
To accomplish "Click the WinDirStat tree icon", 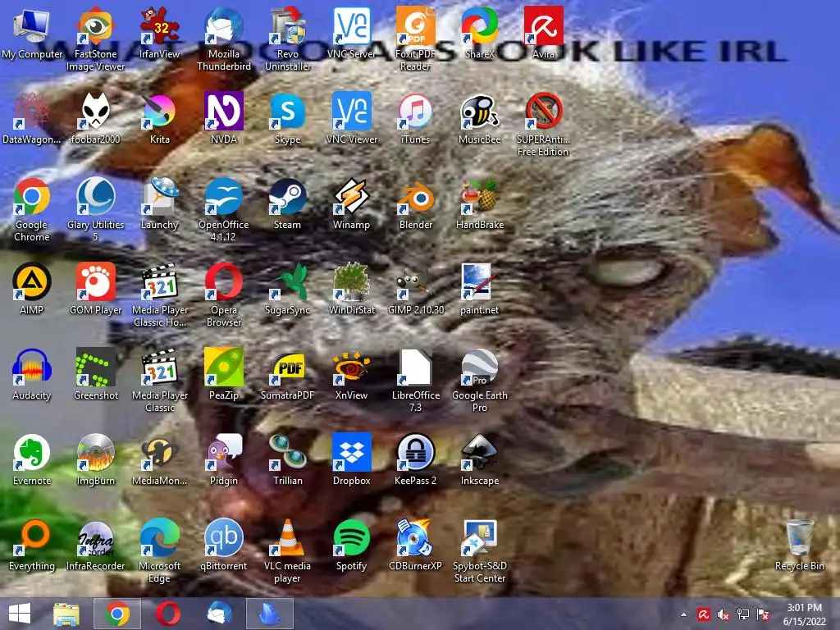I will point(351,290).
